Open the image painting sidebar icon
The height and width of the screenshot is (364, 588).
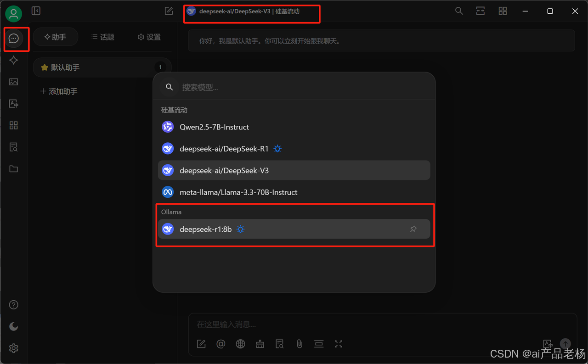(14, 82)
